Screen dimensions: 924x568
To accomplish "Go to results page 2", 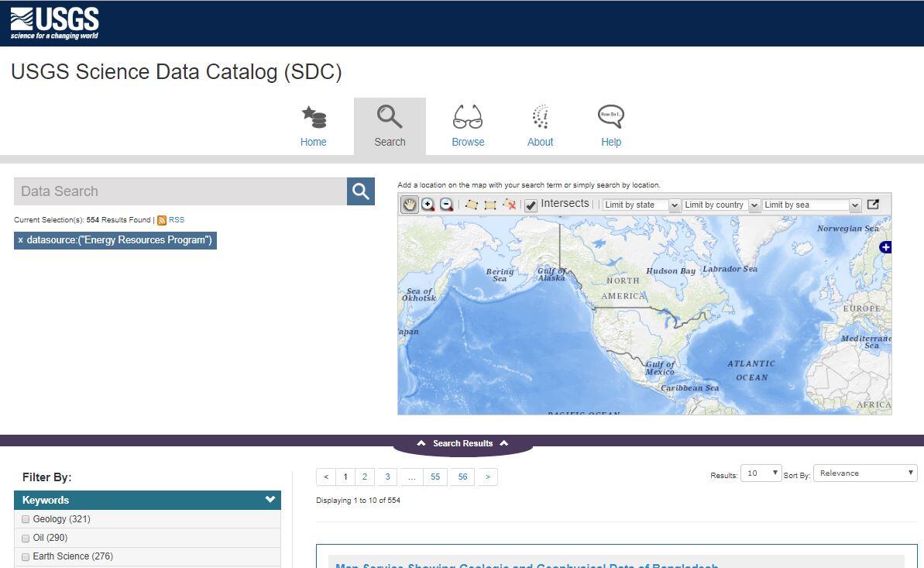I will (x=365, y=477).
